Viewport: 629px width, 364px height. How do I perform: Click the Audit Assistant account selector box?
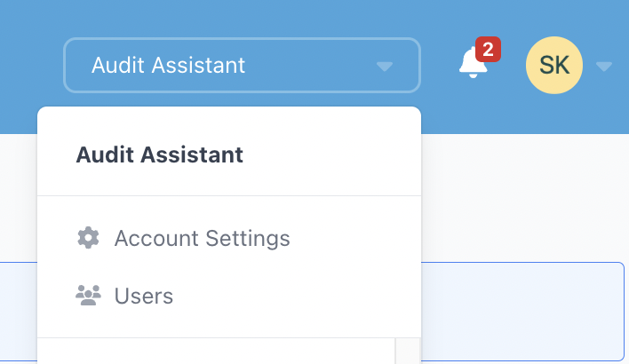pyautogui.click(x=242, y=65)
